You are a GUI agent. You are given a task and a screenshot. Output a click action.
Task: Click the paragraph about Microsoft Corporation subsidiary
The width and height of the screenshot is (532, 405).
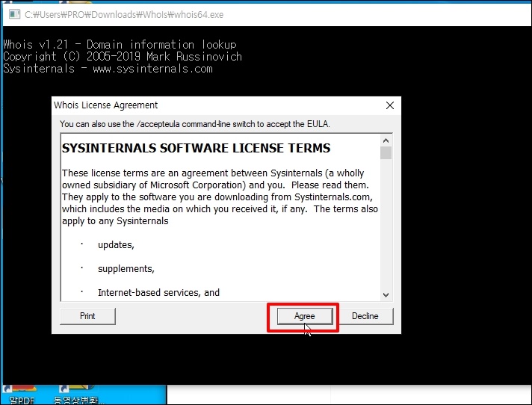pyautogui.click(x=220, y=197)
